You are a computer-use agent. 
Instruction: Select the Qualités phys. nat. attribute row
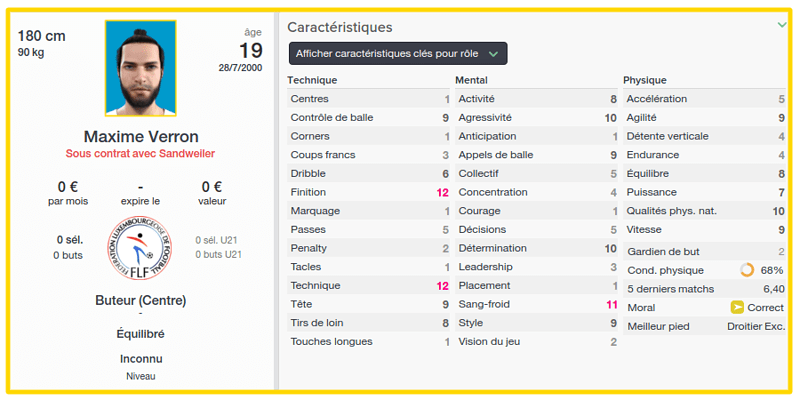[x=705, y=211]
